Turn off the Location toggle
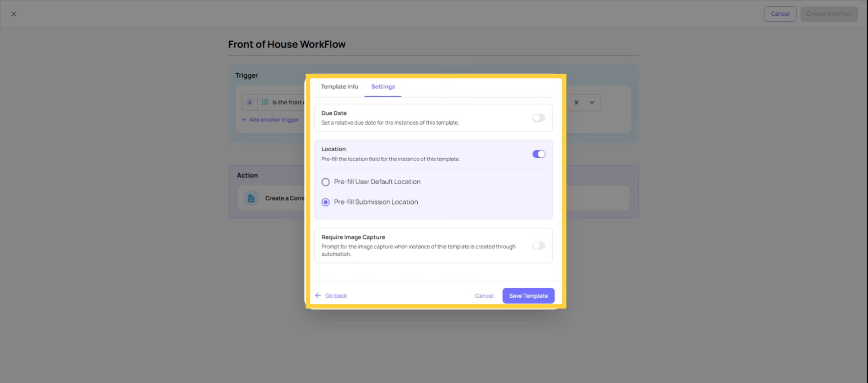Viewport: 868px width, 383px height. (x=538, y=154)
